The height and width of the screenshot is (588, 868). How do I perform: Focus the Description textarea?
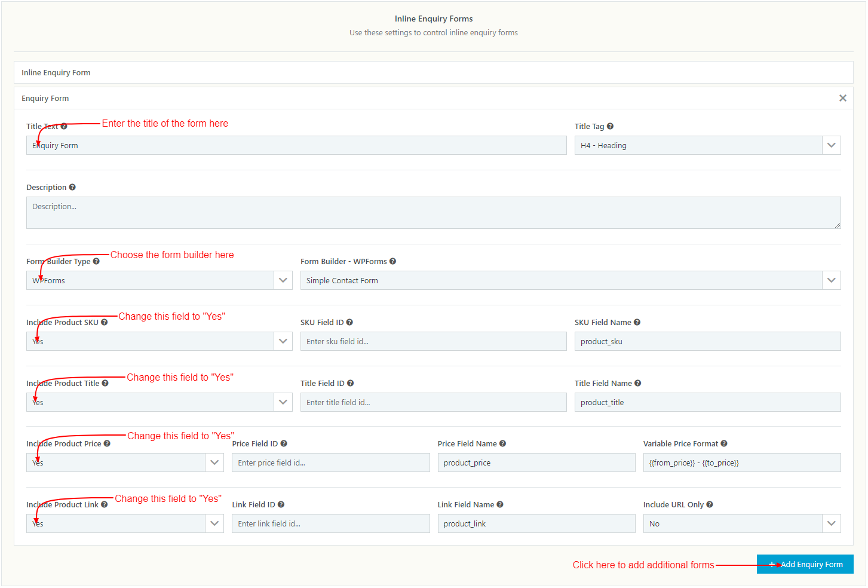click(x=434, y=213)
